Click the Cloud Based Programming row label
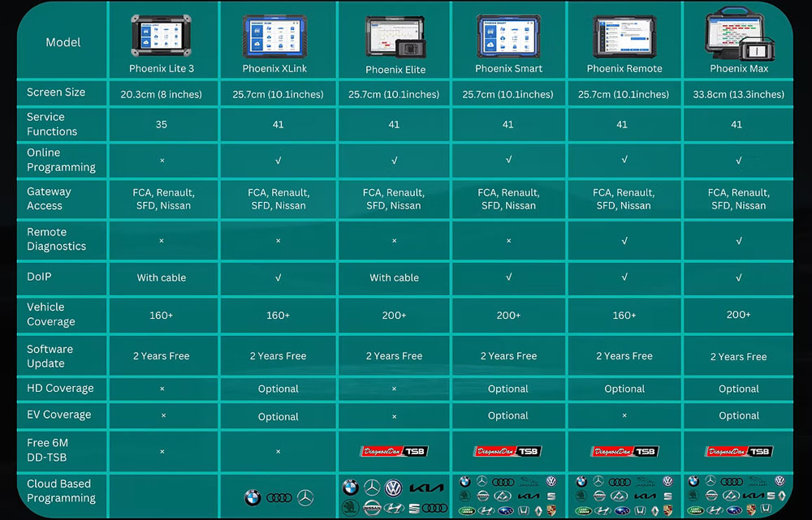This screenshot has height=520, width=812. (x=61, y=491)
